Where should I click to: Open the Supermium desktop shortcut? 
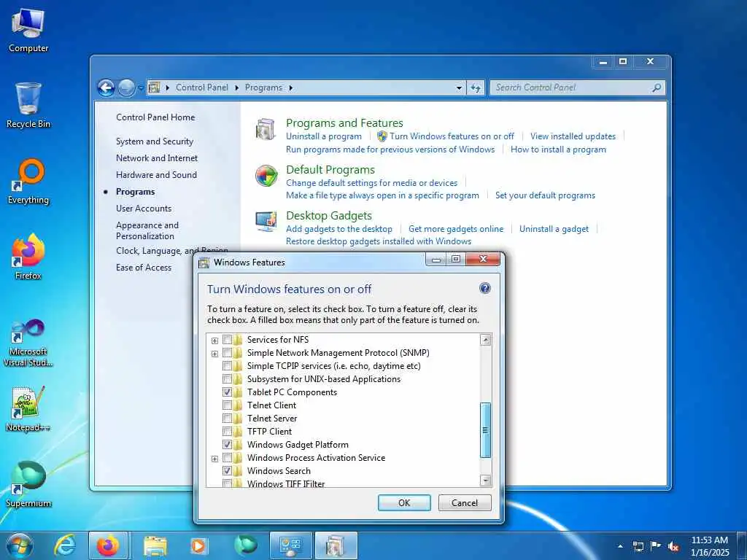click(28, 484)
